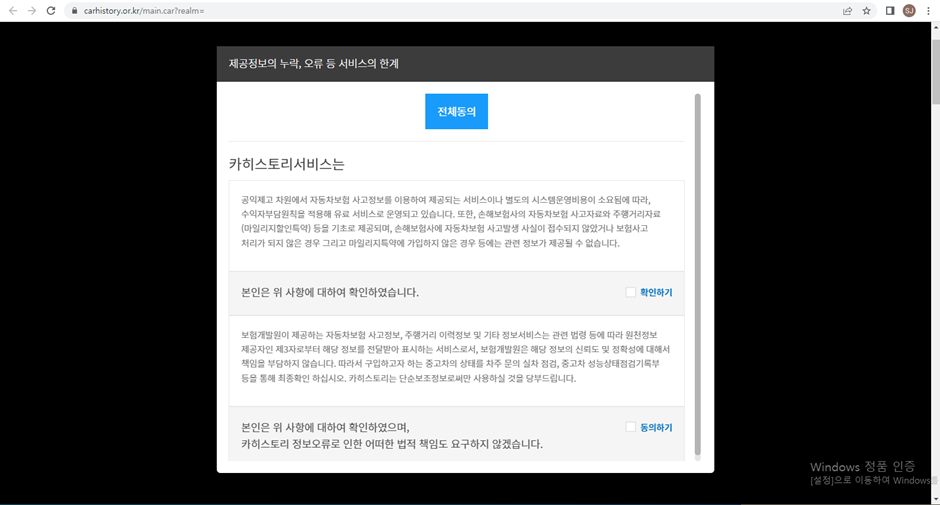Check the 동의하기 checkbox
This screenshot has height=505, width=940.
click(630, 427)
